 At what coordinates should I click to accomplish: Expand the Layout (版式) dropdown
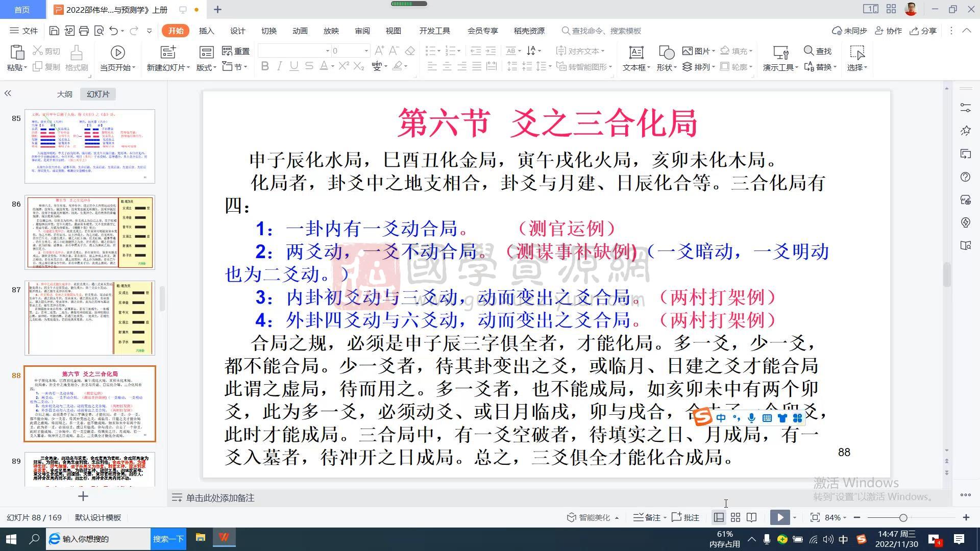(x=215, y=67)
